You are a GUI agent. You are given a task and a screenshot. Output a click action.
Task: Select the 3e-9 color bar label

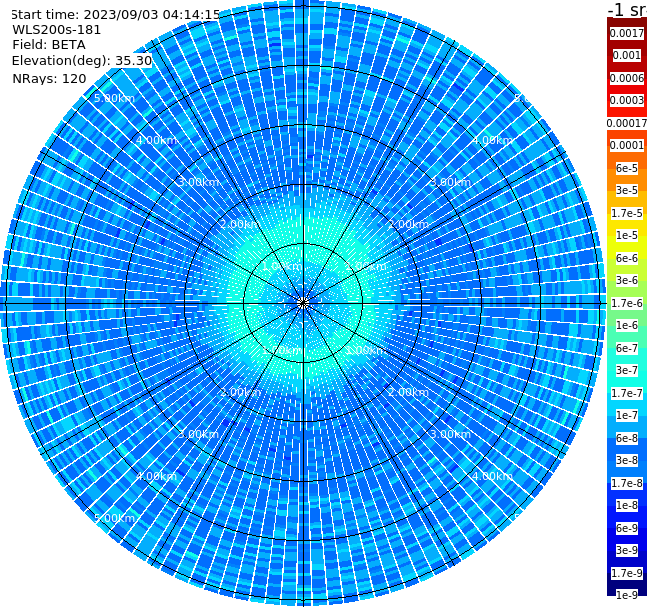[x=627, y=550]
